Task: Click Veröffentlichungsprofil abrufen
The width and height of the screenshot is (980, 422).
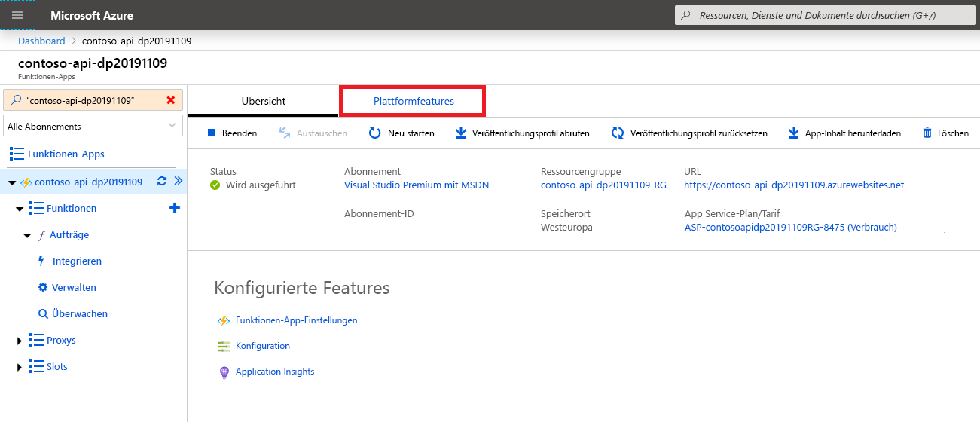Action: (x=522, y=133)
